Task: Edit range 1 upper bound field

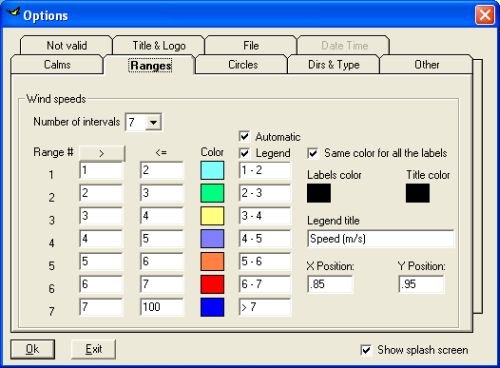Action: 162,170
